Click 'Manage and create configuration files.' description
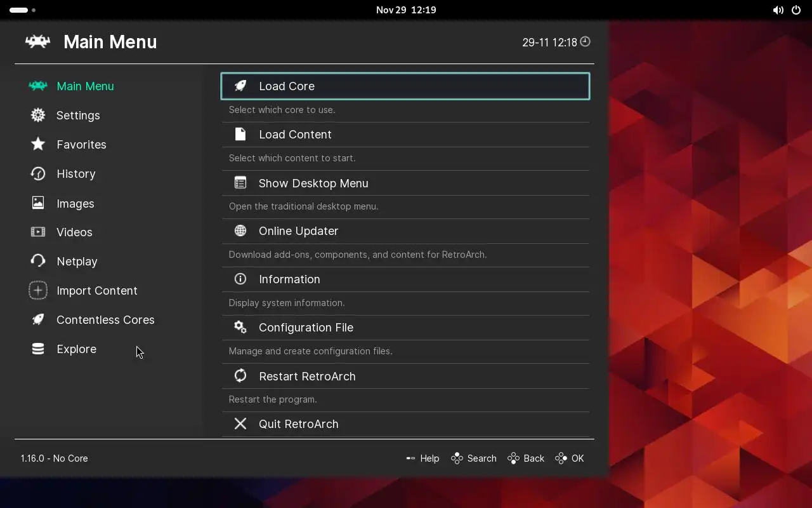The width and height of the screenshot is (812, 508). (310, 351)
